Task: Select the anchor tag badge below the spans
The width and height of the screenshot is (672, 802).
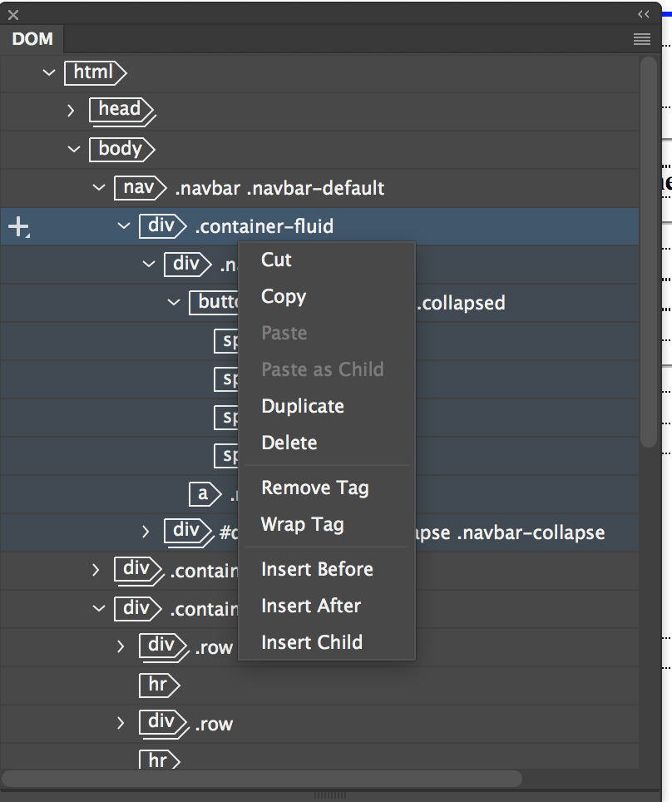Action: [204, 494]
